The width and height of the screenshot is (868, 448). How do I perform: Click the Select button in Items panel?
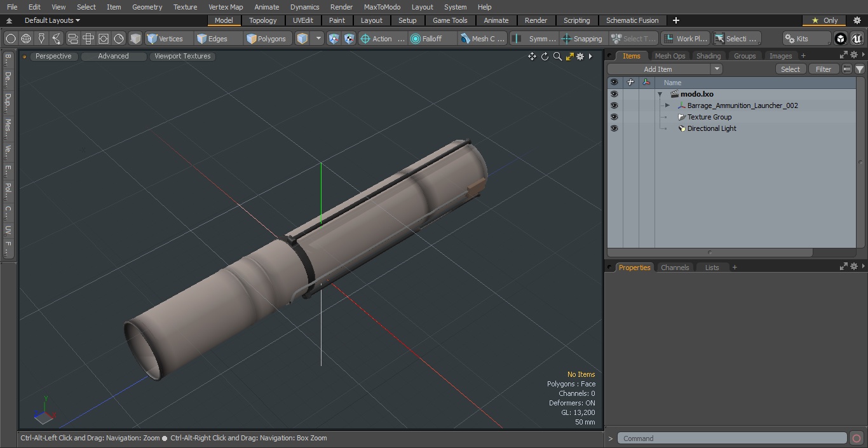pyautogui.click(x=790, y=69)
